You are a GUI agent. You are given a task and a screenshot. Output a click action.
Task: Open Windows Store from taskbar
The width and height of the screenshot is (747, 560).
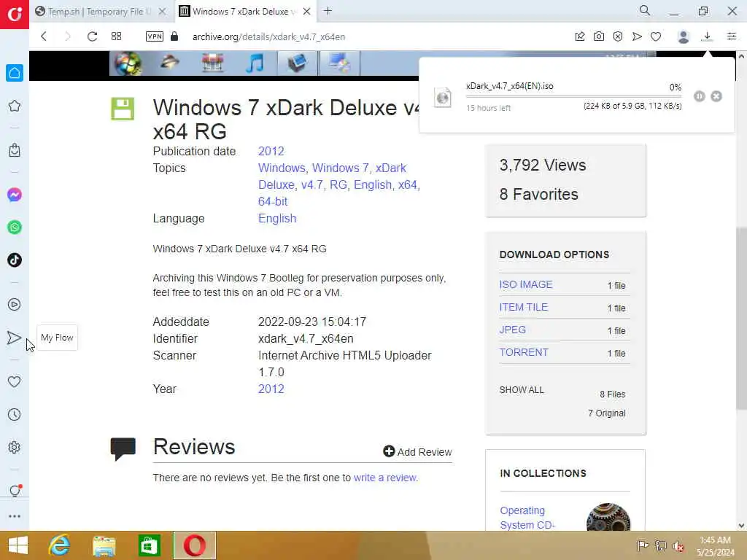[149, 545]
